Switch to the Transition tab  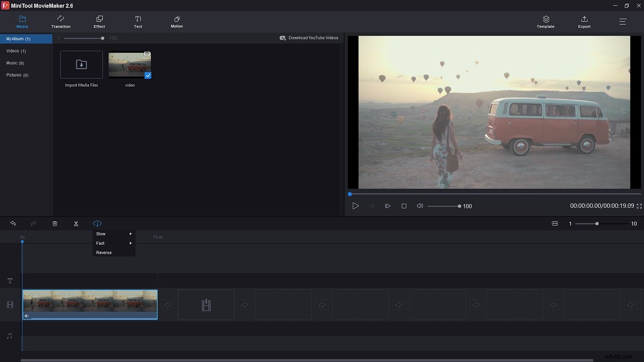pos(60,22)
